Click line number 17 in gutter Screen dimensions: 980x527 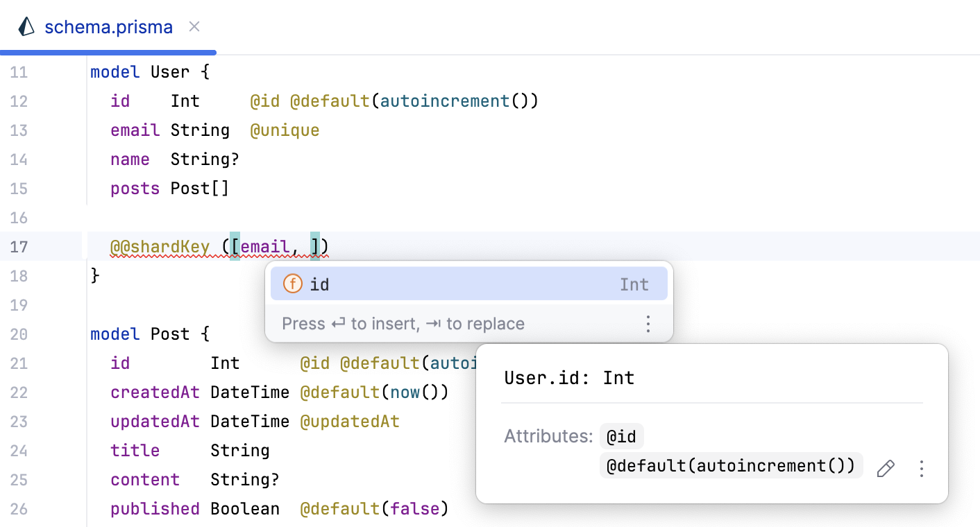coord(19,247)
